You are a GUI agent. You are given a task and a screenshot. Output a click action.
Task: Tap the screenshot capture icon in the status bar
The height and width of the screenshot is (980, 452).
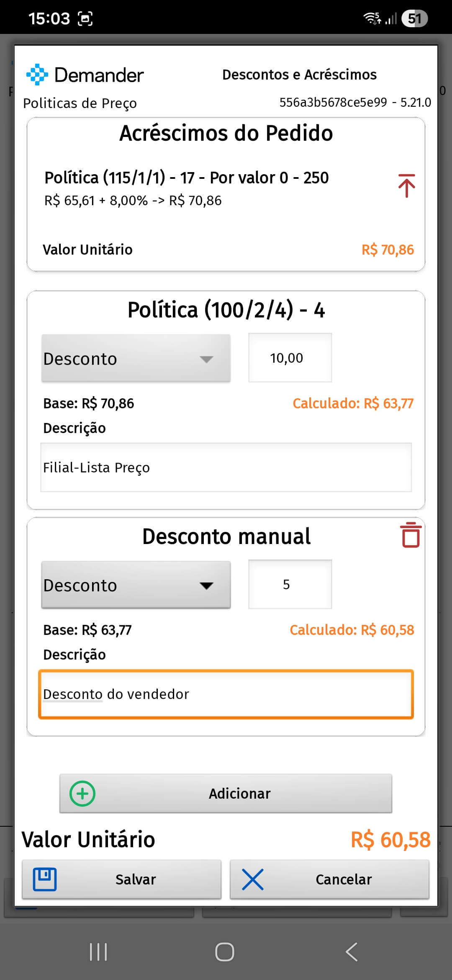point(85,18)
